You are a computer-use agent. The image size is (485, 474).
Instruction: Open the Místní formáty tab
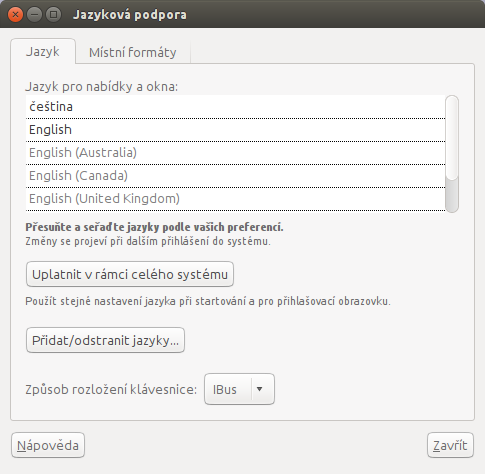(x=133, y=53)
